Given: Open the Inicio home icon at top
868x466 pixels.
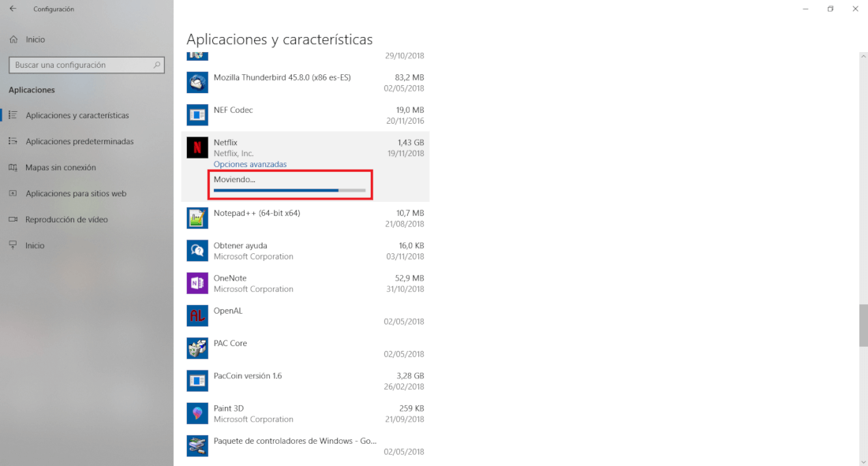Looking at the screenshot, I should (14, 39).
